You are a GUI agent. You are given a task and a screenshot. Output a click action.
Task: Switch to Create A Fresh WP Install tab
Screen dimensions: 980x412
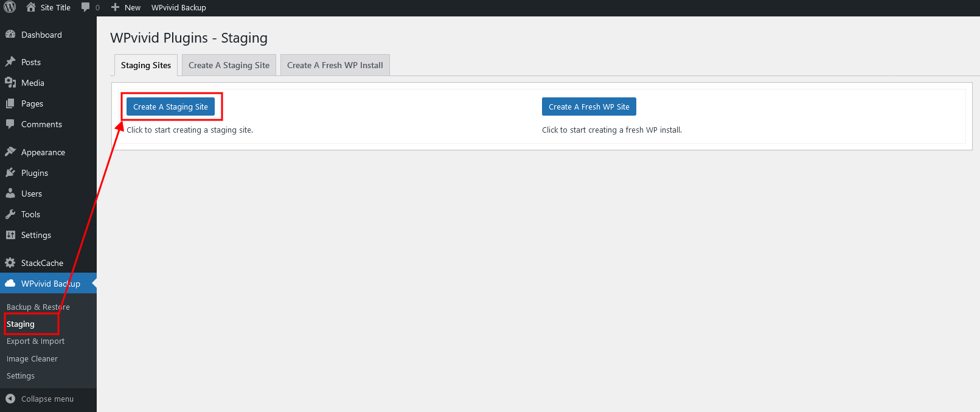[x=335, y=65]
